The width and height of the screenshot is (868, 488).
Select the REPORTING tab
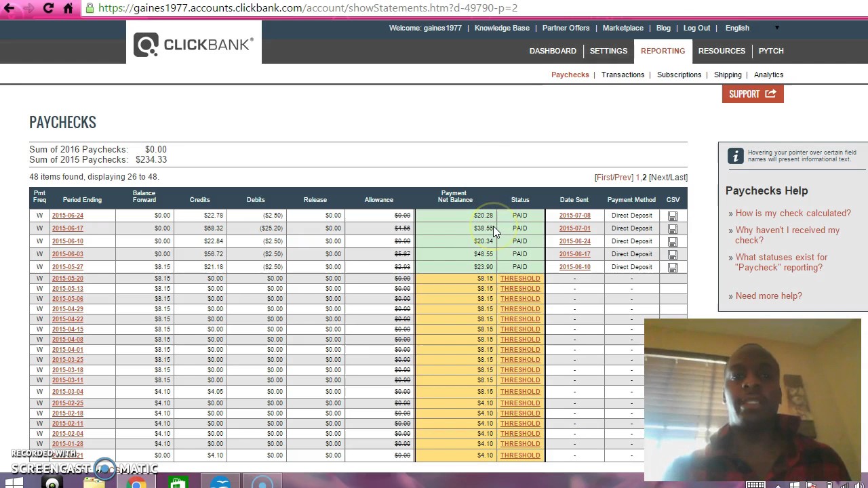(663, 51)
